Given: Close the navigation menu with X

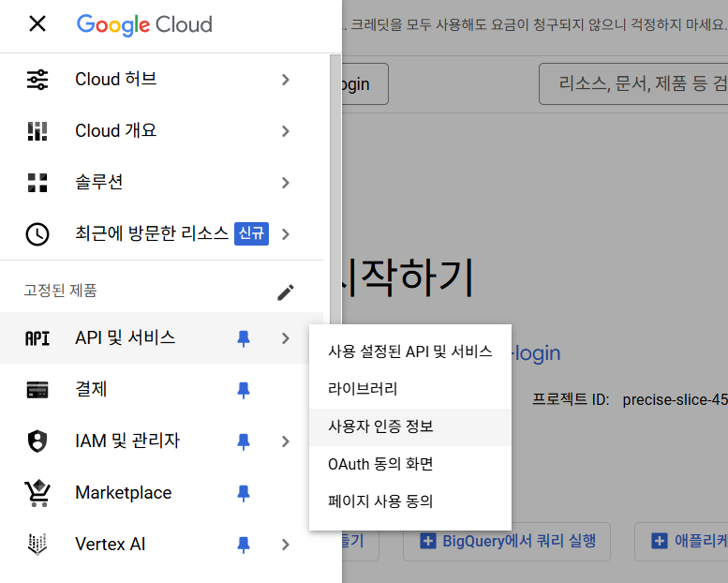Looking at the screenshot, I should click(37, 23).
